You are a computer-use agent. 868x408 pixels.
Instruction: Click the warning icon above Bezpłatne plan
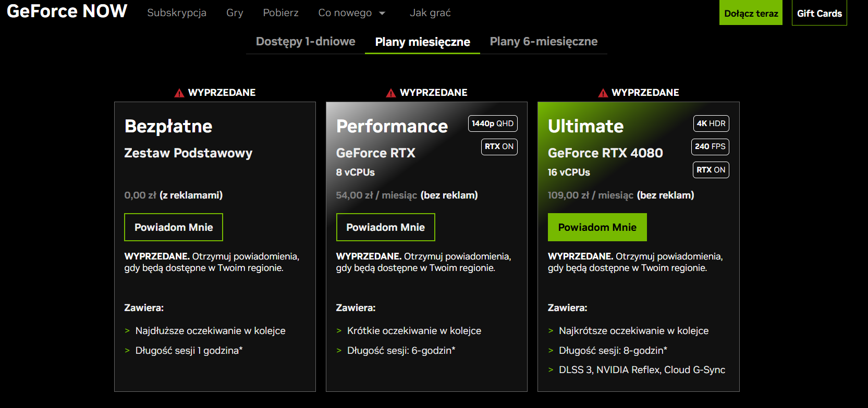(179, 93)
